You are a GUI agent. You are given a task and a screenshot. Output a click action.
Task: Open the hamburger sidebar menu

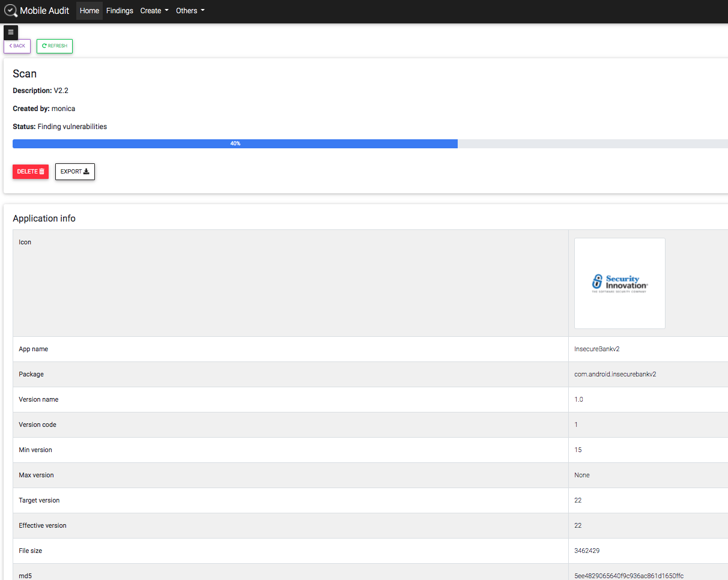pos(11,32)
